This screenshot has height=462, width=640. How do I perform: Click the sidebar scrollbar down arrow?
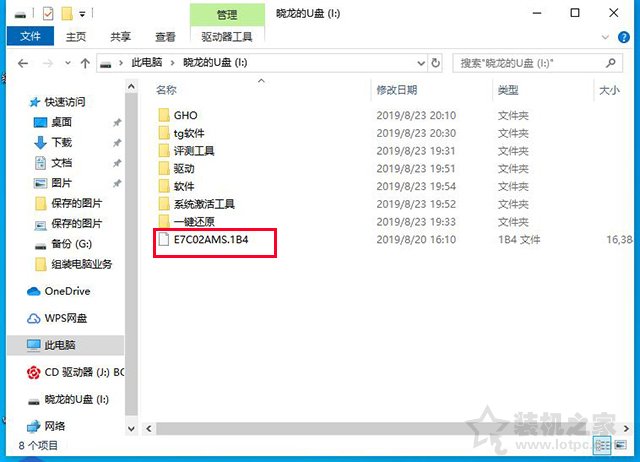pyautogui.click(x=131, y=429)
